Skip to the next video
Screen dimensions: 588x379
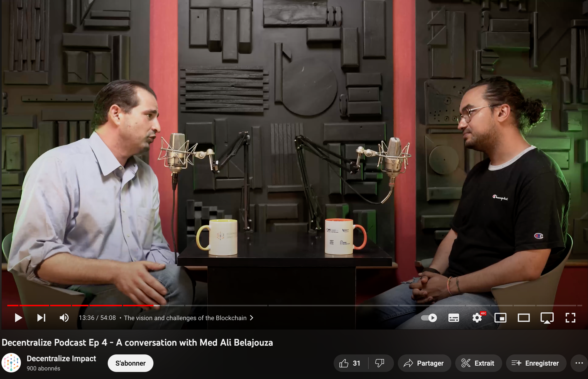click(x=41, y=318)
